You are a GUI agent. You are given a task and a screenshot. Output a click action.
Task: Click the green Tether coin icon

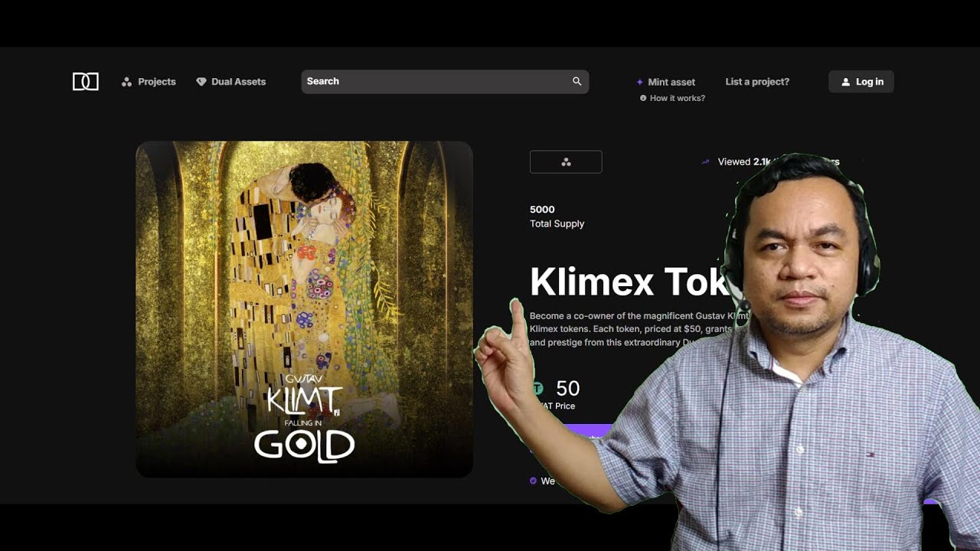tap(537, 389)
